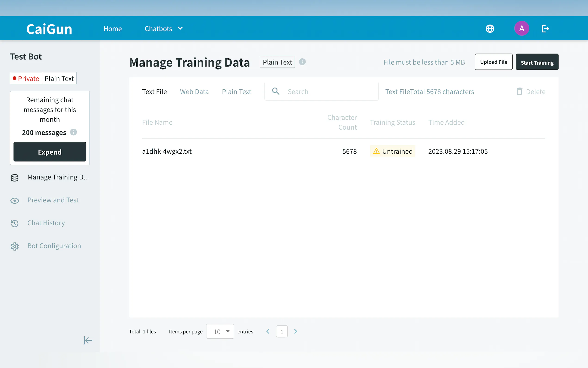Collapse the sidebar with arrow icon
The height and width of the screenshot is (368, 588).
point(88,340)
